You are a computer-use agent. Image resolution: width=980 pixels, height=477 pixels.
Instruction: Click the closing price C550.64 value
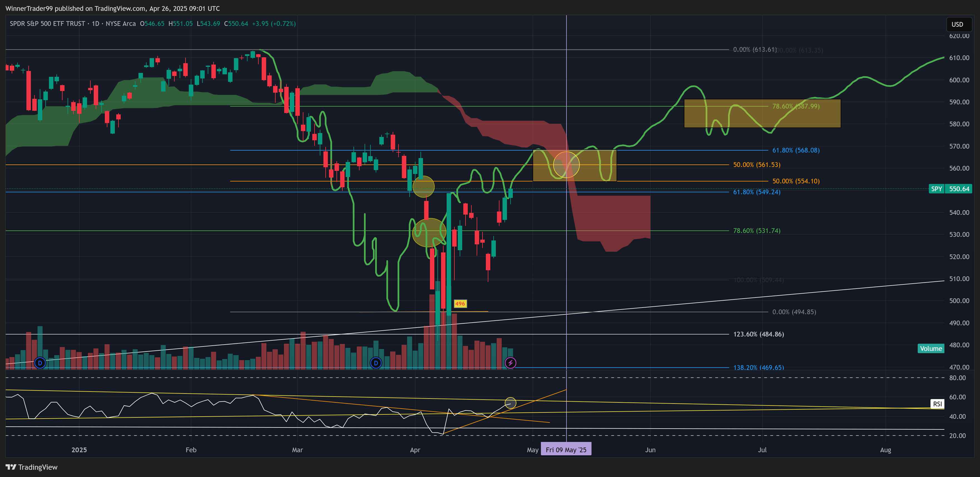pos(236,24)
